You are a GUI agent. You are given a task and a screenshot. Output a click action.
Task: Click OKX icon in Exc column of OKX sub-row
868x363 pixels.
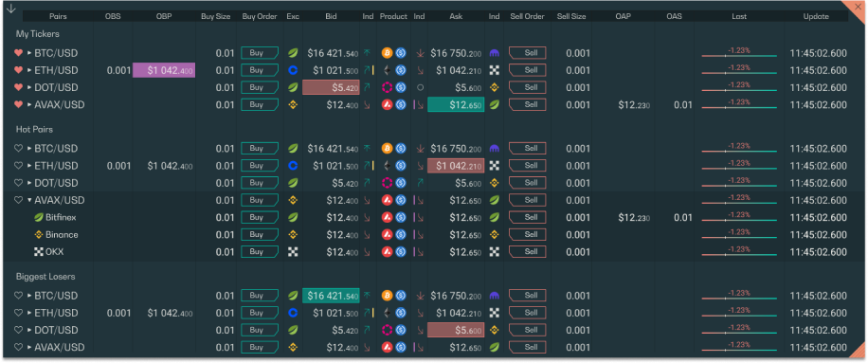coord(293,252)
